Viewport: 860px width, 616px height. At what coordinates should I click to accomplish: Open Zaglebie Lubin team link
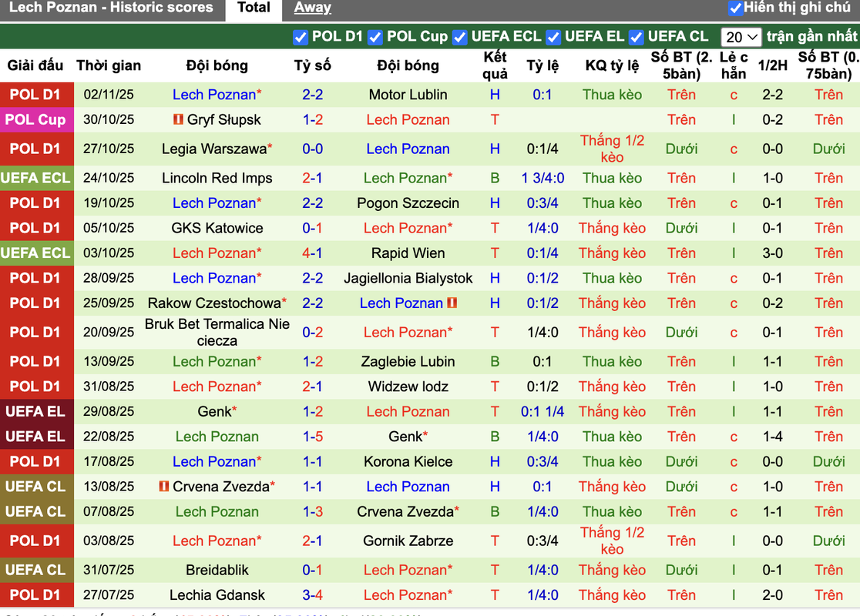pos(408,362)
